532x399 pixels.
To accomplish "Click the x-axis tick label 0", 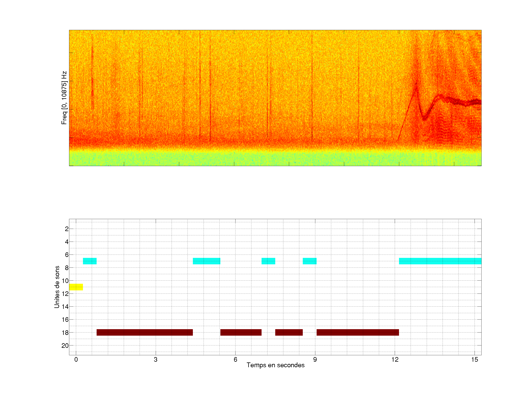I will pos(76,359).
